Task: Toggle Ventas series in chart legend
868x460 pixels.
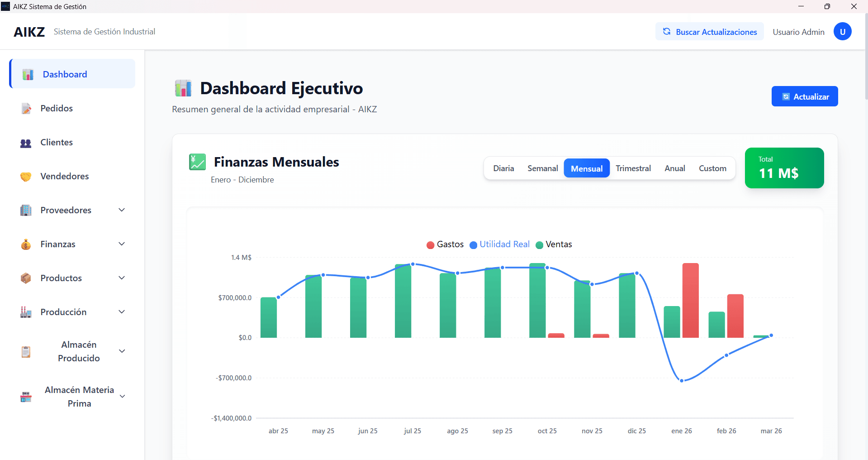Action: tap(554, 244)
